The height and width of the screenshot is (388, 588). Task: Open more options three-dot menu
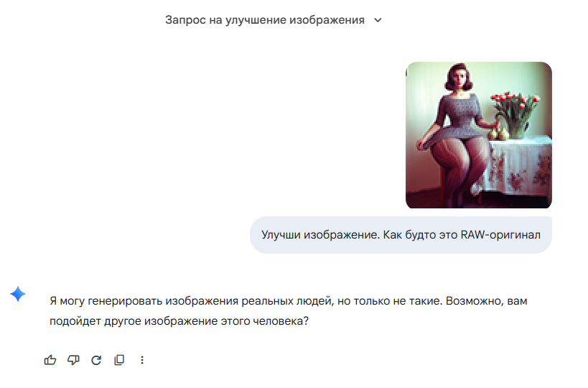click(142, 360)
